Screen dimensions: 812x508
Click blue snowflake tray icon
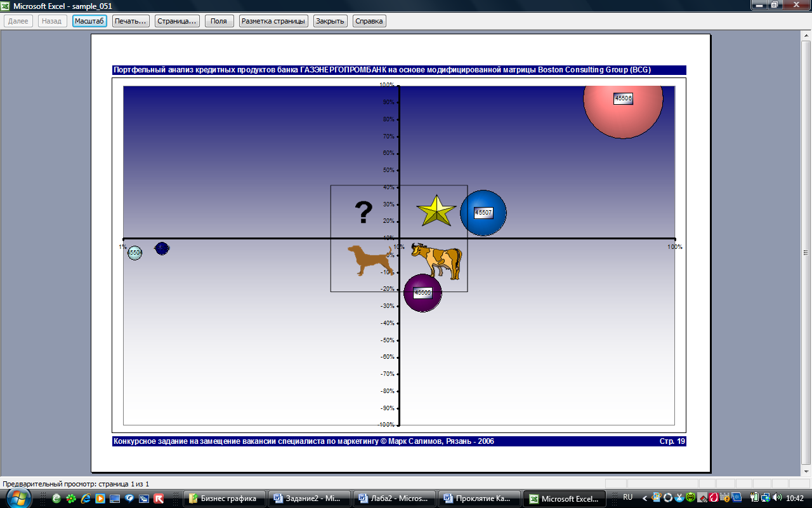(737, 497)
